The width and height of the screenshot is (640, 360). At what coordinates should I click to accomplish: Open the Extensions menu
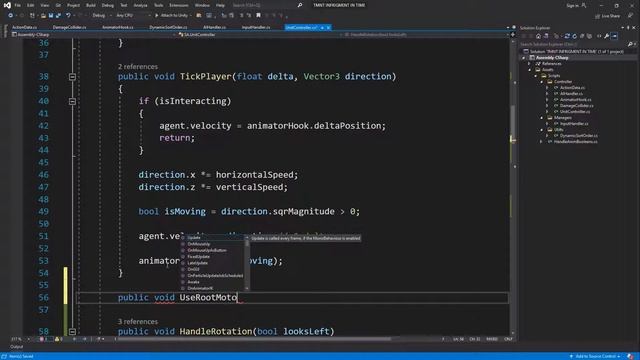tap(179, 5)
